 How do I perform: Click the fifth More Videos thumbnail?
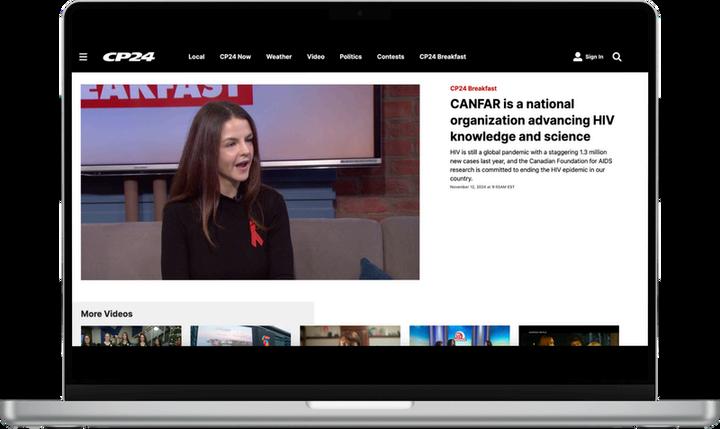568,335
